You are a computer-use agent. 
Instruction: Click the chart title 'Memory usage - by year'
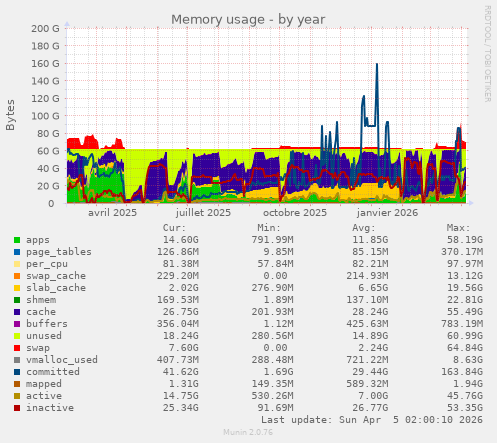(248, 20)
